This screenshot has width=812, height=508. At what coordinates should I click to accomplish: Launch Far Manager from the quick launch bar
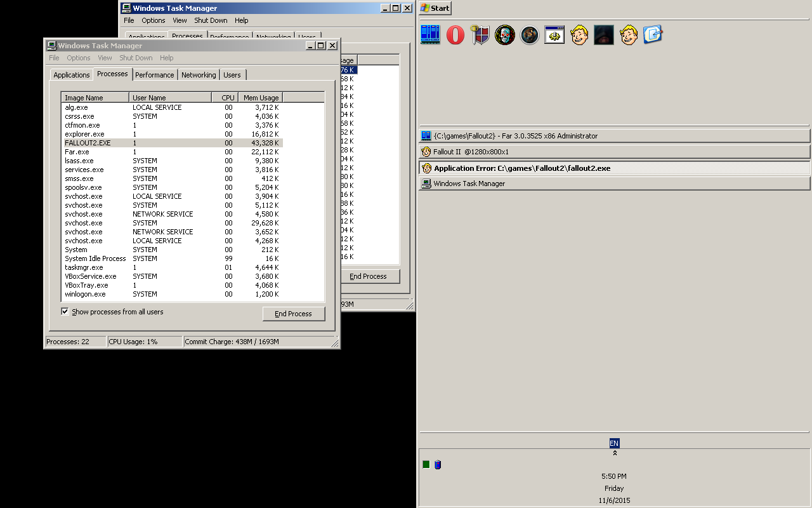[x=430, y=34]
